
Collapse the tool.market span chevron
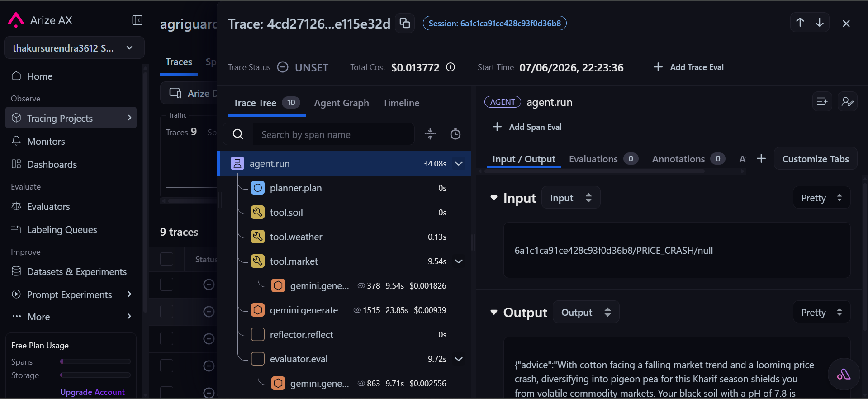pyautogui.click(x=459, y=261)
